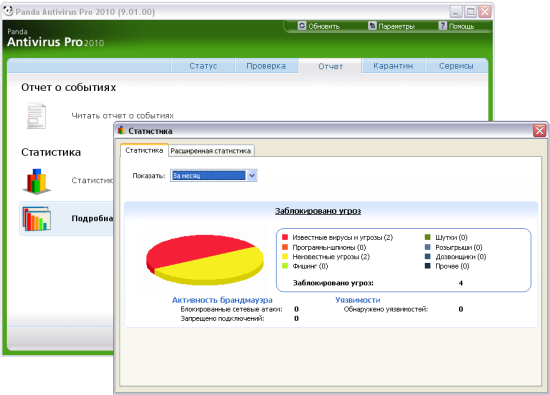Viewport: 550px width, 395px height.
Task: Click dark swatch for Прочее
Action: pyautogui.click(x=428, y=266)
